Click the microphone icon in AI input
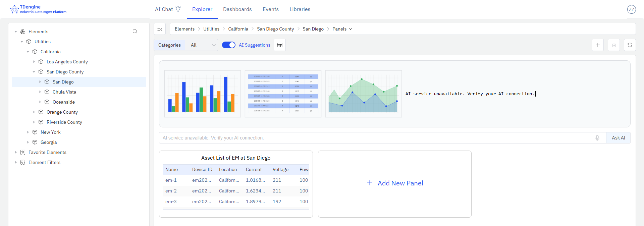Viewport: 644px width, 226px height. point(597,138)
